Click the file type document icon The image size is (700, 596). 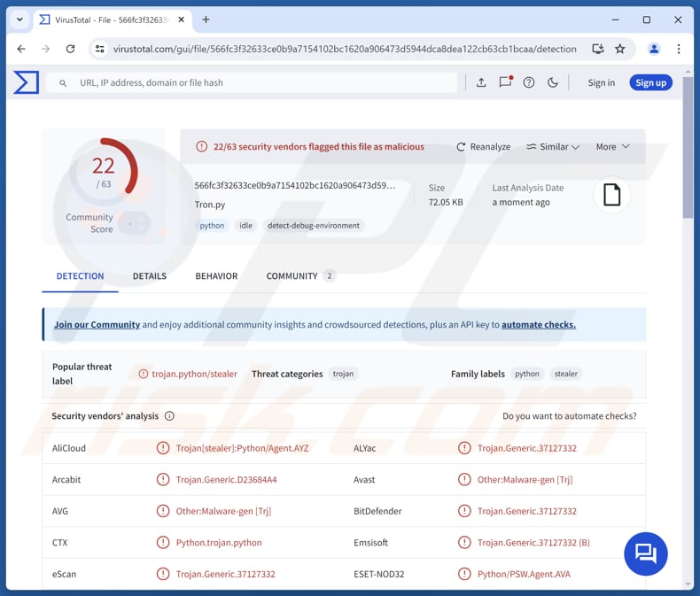coord(611,195)
